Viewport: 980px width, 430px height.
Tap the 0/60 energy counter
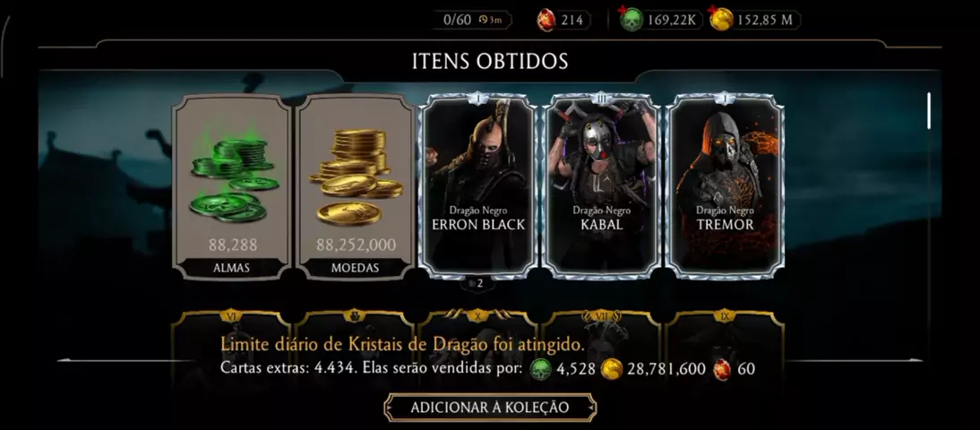(x=457, y=20)
